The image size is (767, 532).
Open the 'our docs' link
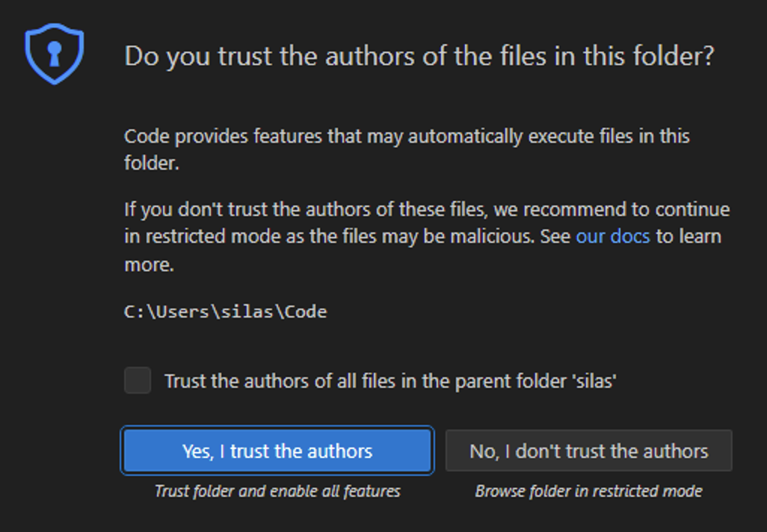tap(612, 236)
